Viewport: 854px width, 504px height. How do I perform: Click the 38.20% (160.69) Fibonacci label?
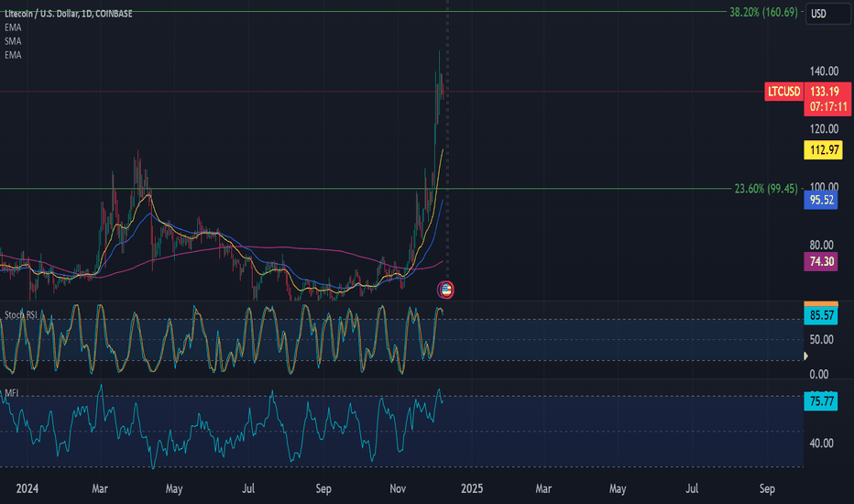pyautogui.click(x=763, y=12)
